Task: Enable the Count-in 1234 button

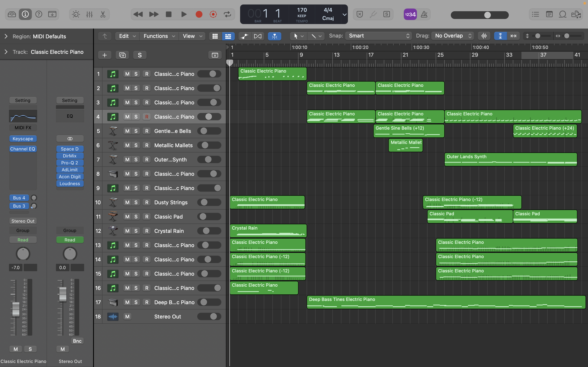Action: coord(410,14)
